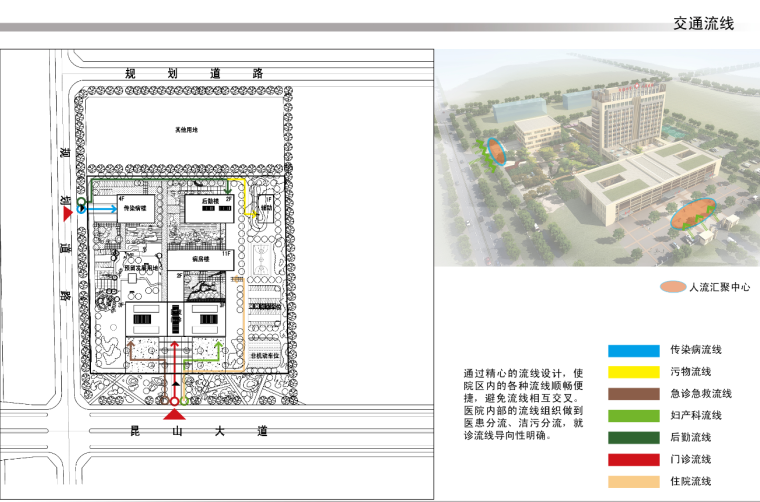Click the 交通流线 page title

click(703, 24)
